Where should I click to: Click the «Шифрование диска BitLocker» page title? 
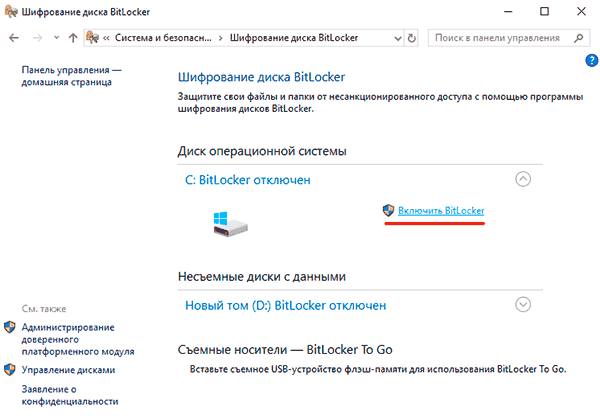pos(261,77)
